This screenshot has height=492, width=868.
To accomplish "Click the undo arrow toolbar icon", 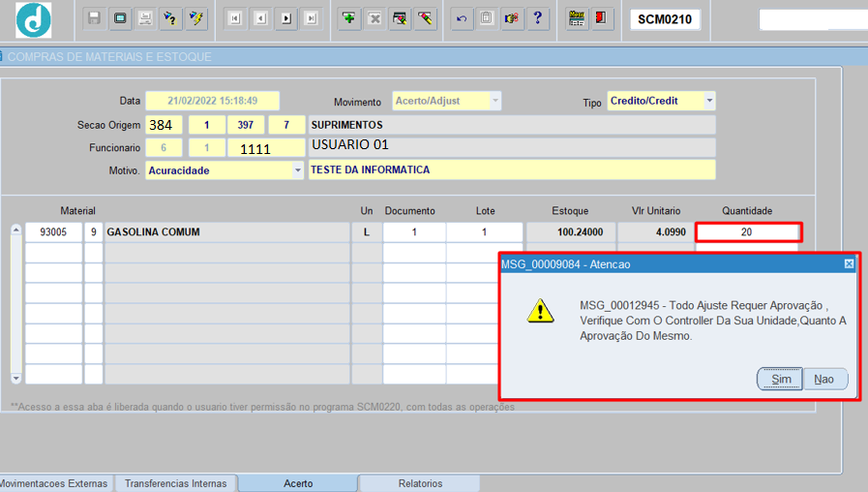I will tap(462, 18).
